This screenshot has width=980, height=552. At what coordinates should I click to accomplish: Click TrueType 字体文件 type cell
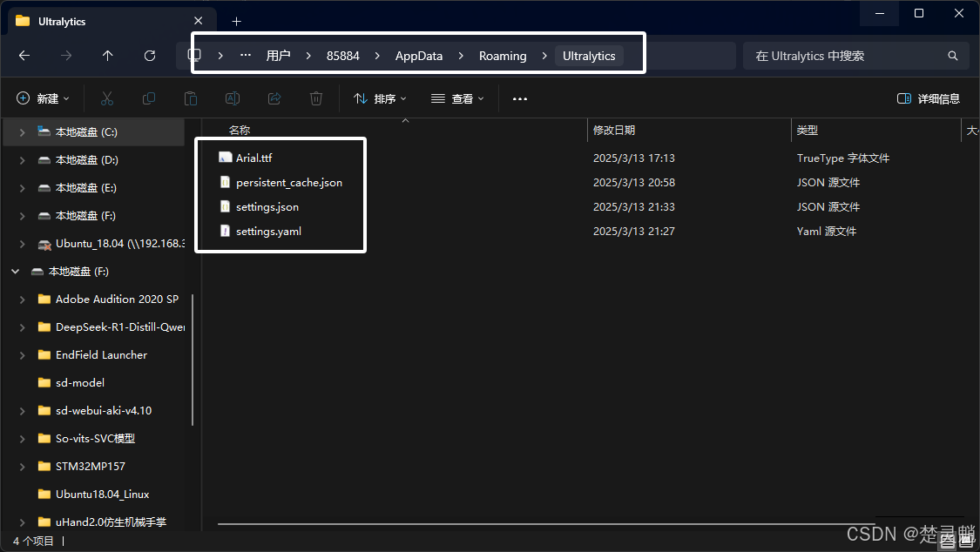(843, 158)
